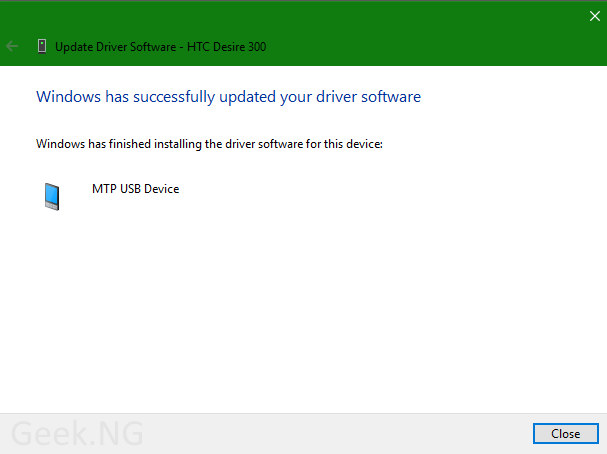Close the dialog with the X icon
This screenshot has width=607, height=454.
(595, 16)
